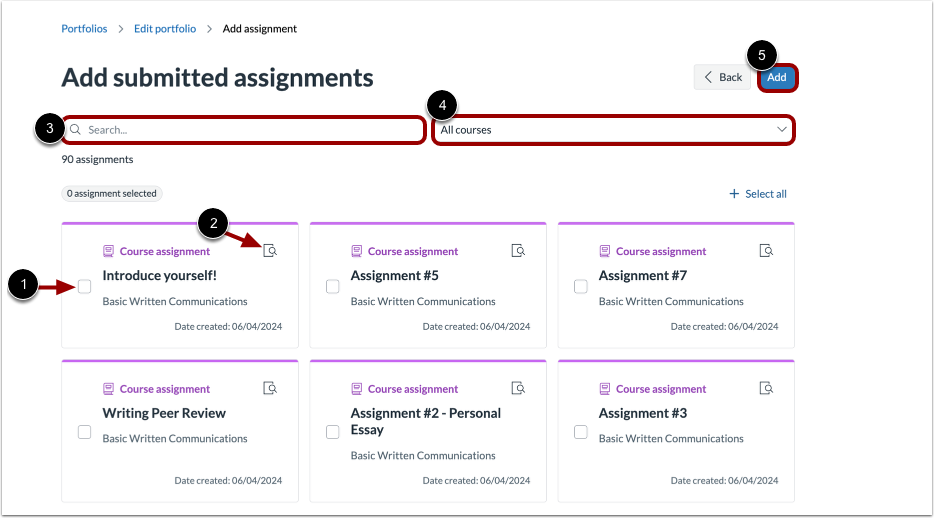The height and width of the screenshot is (518, 934).
Task: Preview the Introduce yourself! assignment
Action: pos(270,251)
